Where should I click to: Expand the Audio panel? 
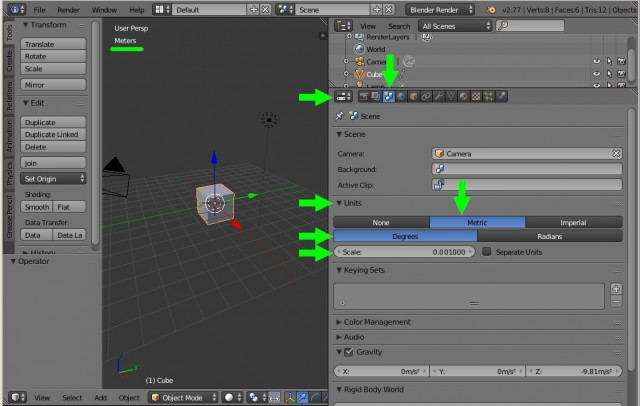[339, 337]
